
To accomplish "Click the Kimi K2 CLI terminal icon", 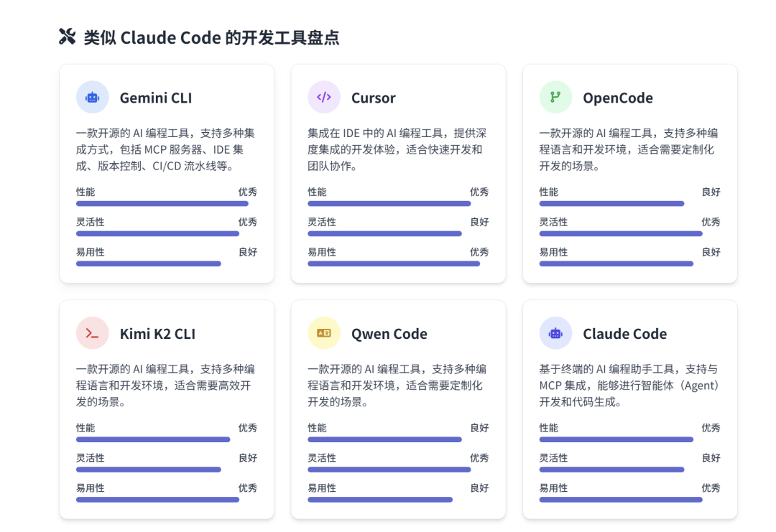I will tap(93, 333).
